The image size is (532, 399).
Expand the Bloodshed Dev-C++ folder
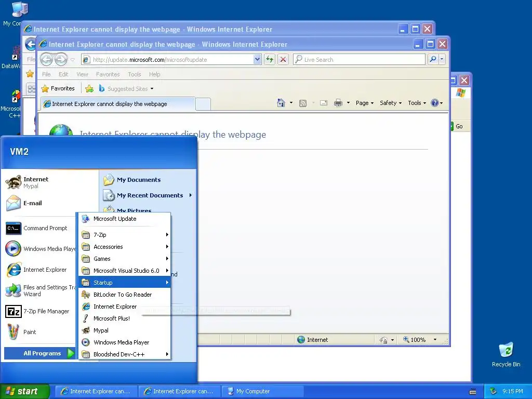tap(125, 354)
